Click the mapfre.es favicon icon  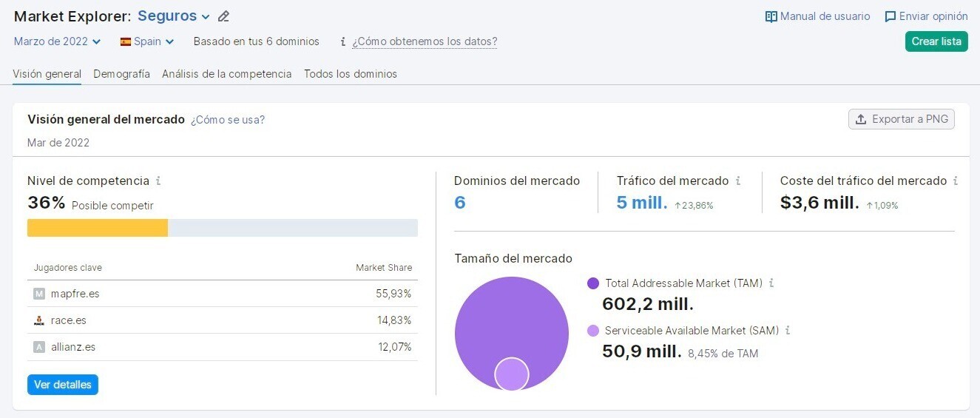point(39,294)
